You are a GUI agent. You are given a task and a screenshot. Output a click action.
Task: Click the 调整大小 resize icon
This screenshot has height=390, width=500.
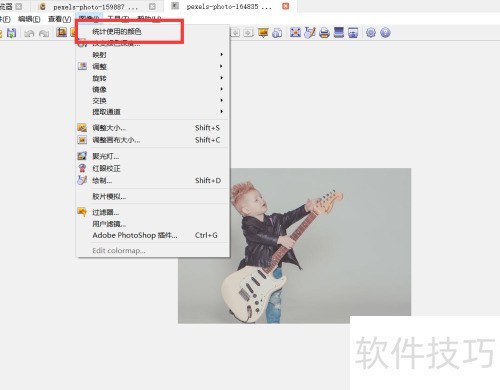(x=82, y=127)
